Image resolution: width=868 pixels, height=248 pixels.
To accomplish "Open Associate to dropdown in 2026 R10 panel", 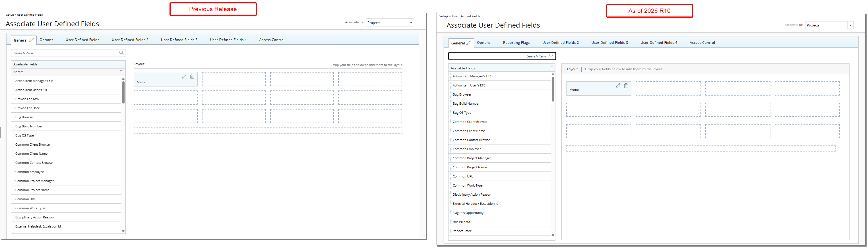I will tap(850, 25).
